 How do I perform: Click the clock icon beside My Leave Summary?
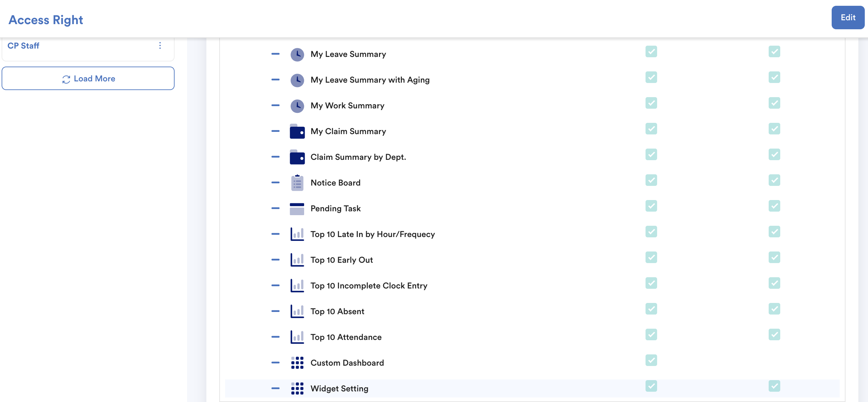297,54
